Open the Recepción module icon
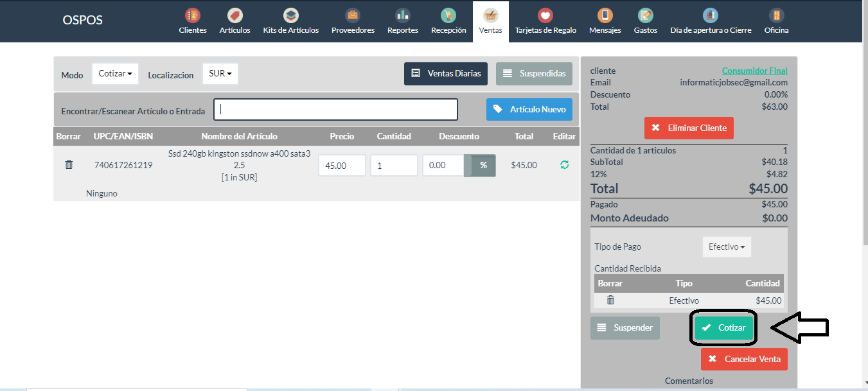This screenshot has width=868, height=391. click(448, 15)
